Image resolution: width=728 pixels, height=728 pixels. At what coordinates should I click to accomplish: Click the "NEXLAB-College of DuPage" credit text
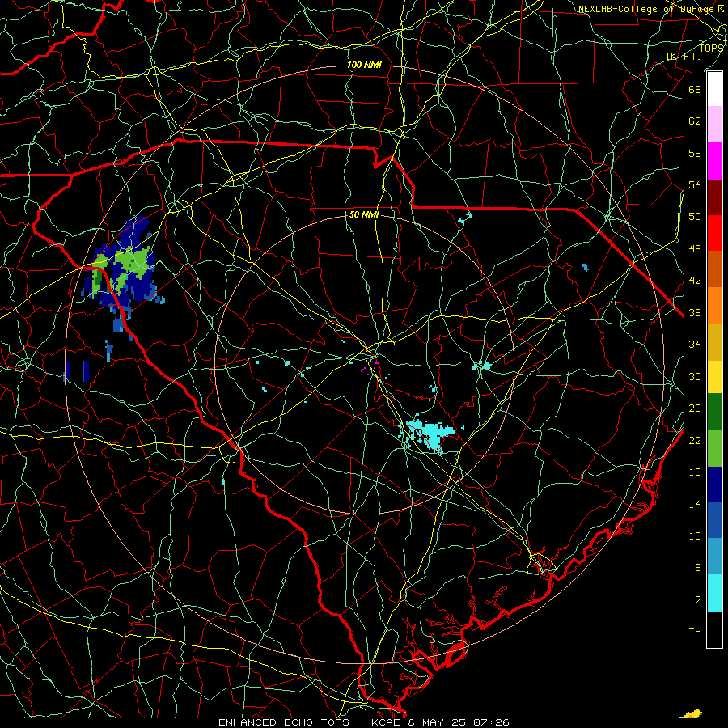(x=647, y=9)
